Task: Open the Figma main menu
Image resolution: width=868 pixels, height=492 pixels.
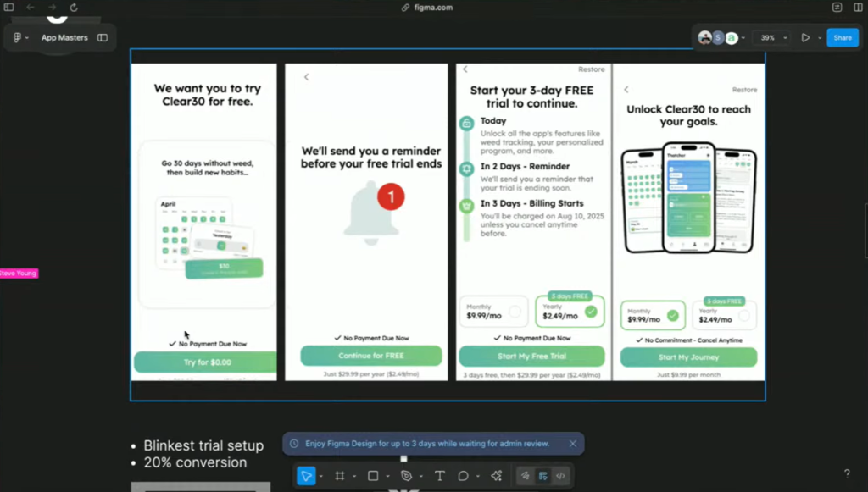Action: 17,37
